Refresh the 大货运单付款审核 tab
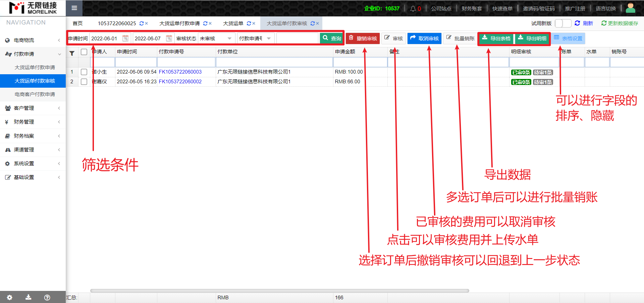Screen dimensions: 644x303 point(313,24)
